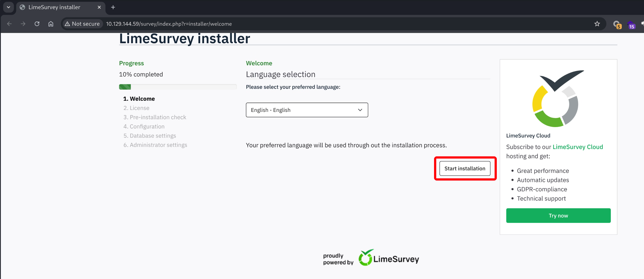Click the browser home icon
This screenshot has height=279, width=644.
[x=51, y=24]
